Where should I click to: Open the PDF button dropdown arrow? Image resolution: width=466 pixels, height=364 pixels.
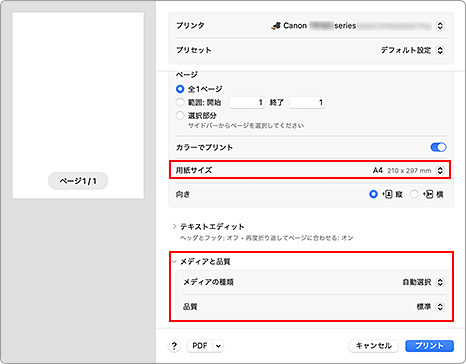(218, 346)
